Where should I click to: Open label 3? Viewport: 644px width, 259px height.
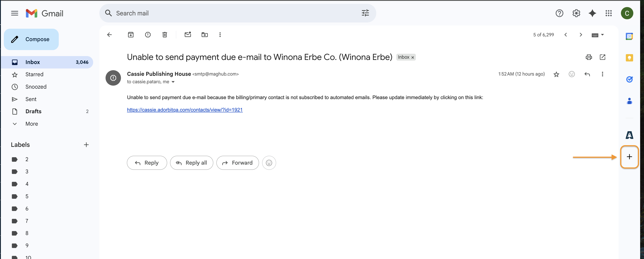tap(47, 172)
